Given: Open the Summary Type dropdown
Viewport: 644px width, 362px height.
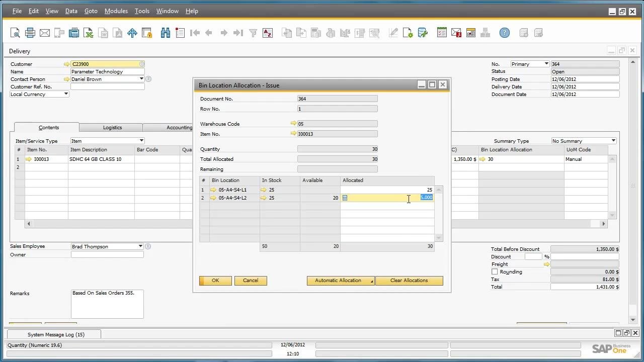Looking at the screenshot, I should coord(613,141).
